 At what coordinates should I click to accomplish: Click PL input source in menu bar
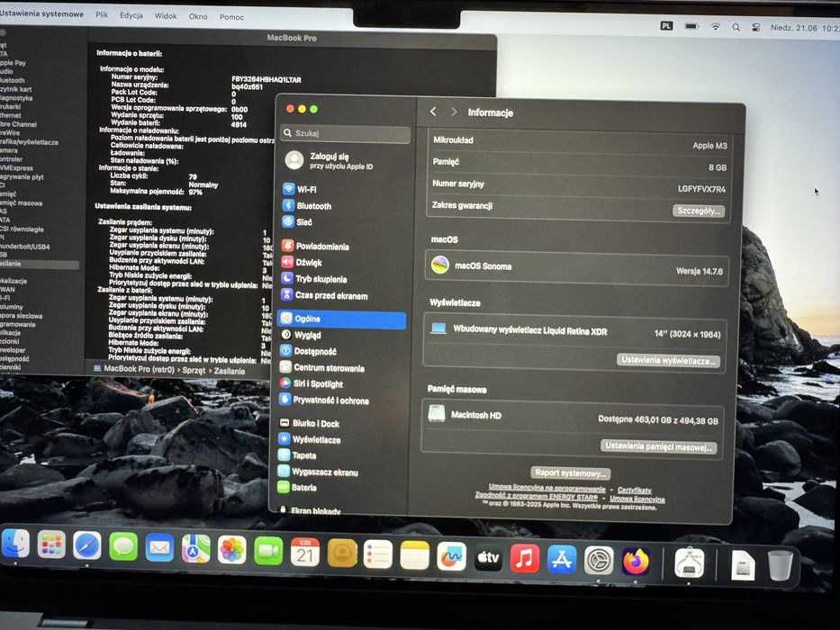pyautogui.click(x=666, y=26)
